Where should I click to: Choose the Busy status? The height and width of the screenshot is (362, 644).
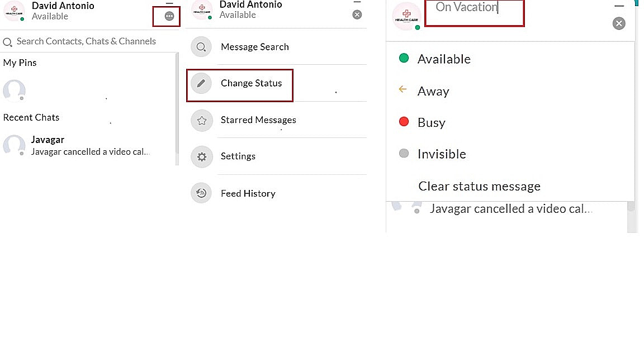[430, 122]
